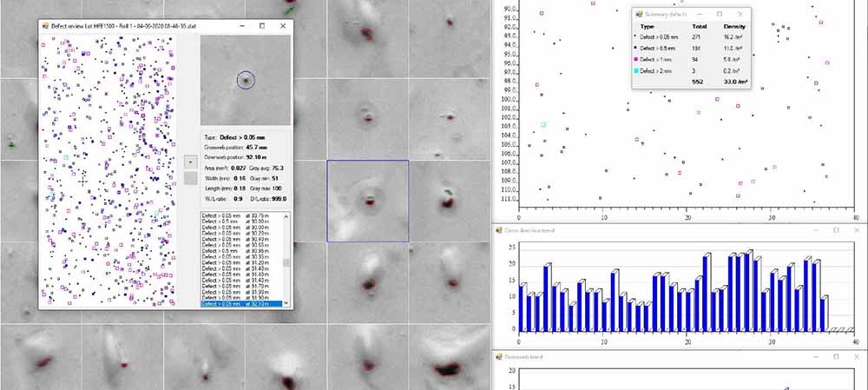Click the Defect review window title bar

tap(148, 27)
